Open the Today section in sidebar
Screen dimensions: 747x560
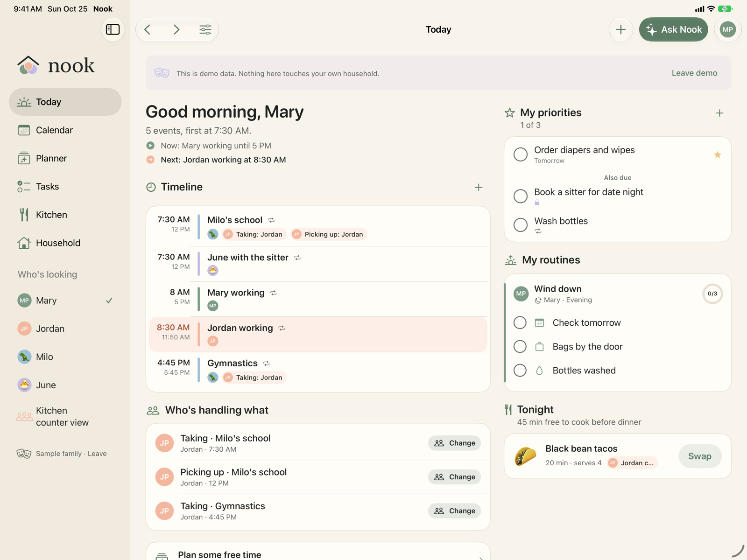coord(65,102)
